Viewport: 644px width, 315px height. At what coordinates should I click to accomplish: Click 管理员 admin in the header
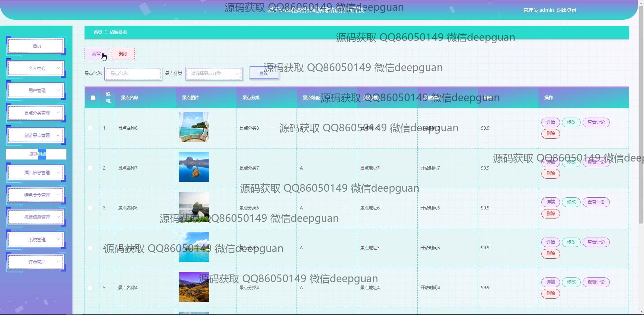538,10
